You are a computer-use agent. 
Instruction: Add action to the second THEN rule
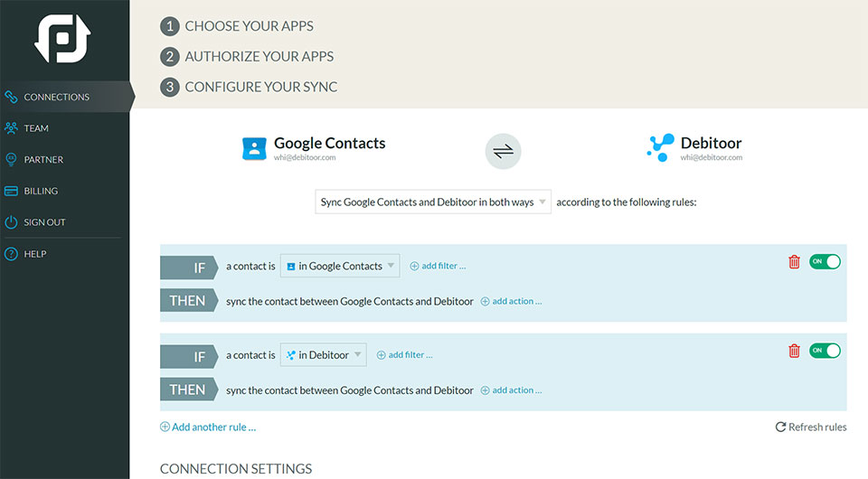(x=511, y=390)
